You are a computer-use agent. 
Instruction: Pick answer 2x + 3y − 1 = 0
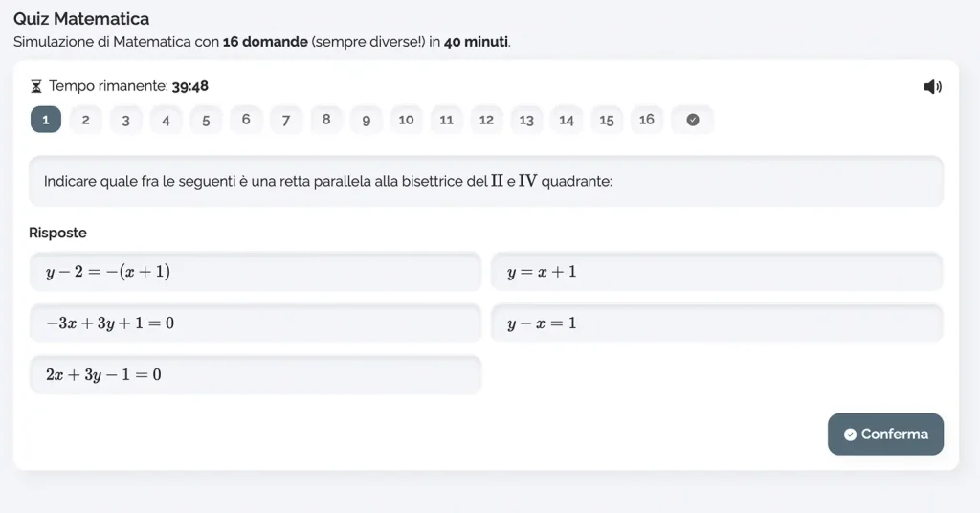pyautogui.click(x=255, y=375)
